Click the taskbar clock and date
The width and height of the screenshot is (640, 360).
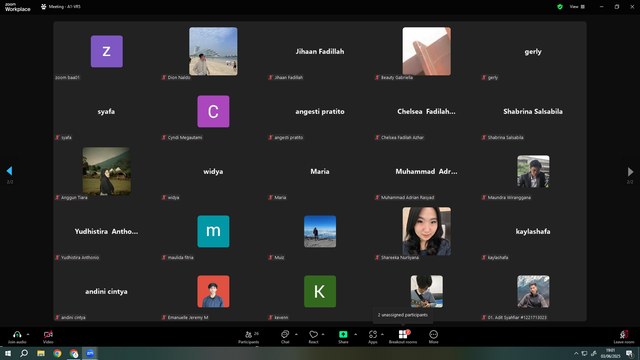click(x=610, y=353)
